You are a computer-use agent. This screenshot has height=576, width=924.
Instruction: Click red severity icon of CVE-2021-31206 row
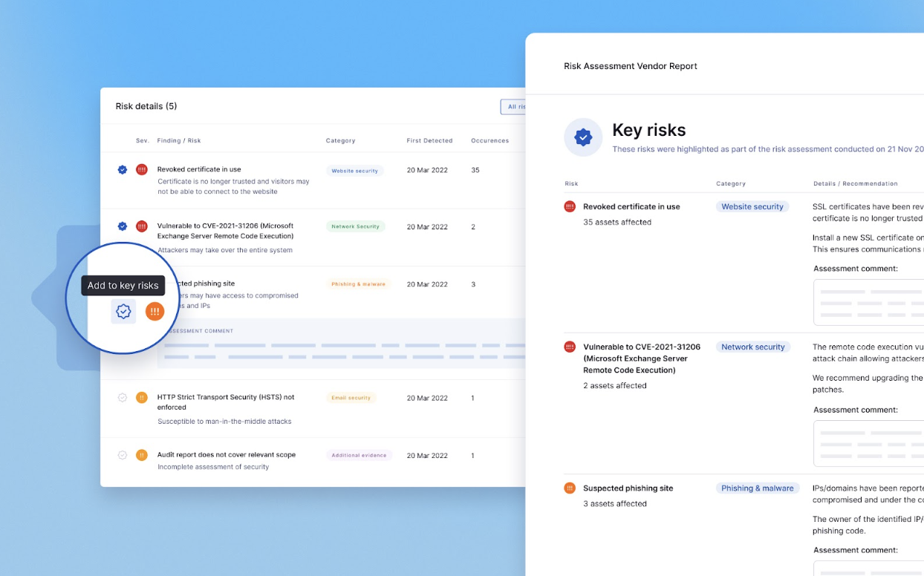(142, 226)
